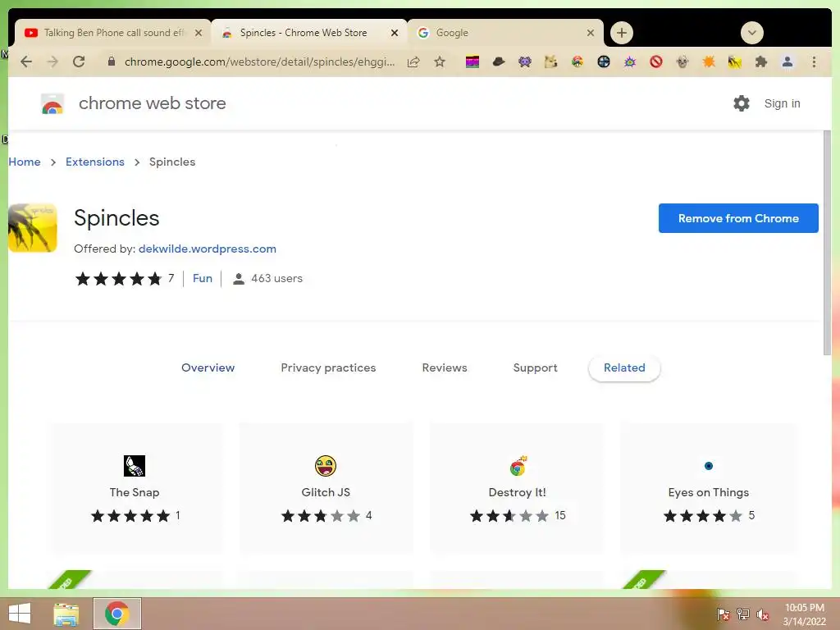Click the address bar URL field

point(259,62)
